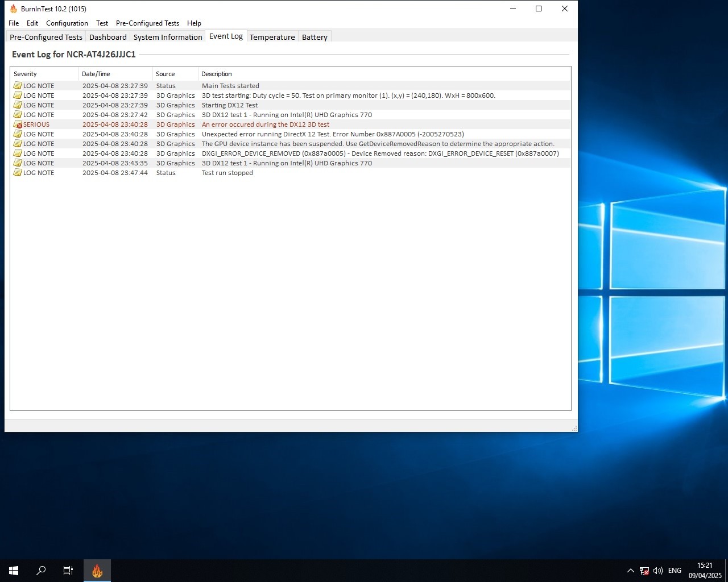Open the taskbar clock showing 15:21
Screen dimensions: 728x582
tap(705, 571)
